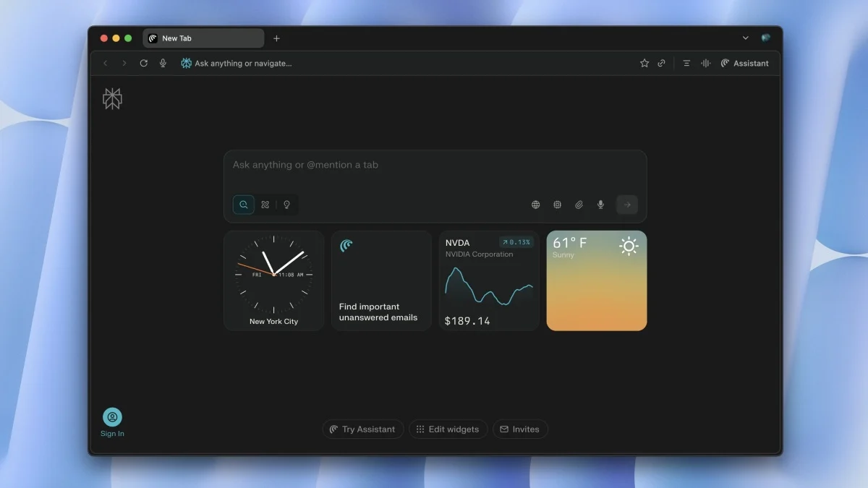The width and height of the screenshot is (868, 488).
Task: Attach a file with the paperclip icon
Action: 579,205
